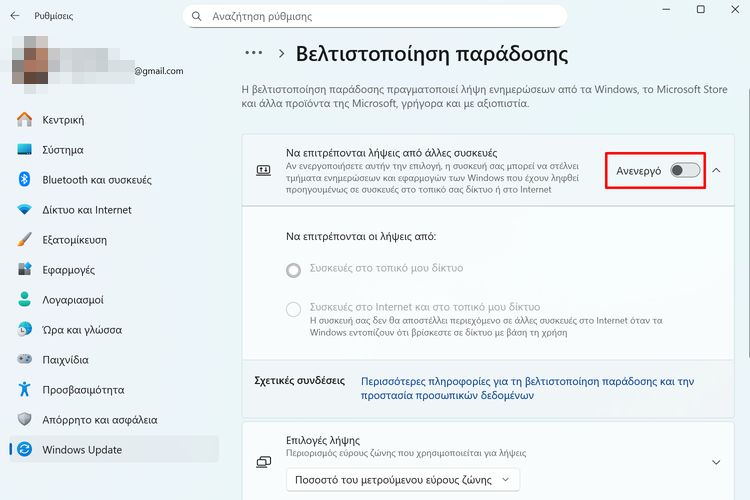Open Δίκτυο και Internet settings
750x500 pixels.
pos(86,210)
